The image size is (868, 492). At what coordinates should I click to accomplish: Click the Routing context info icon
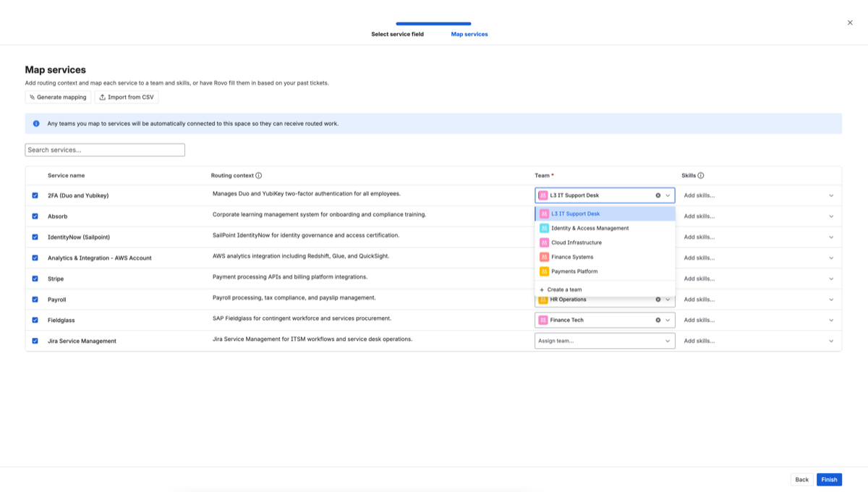tap(258, 176)
